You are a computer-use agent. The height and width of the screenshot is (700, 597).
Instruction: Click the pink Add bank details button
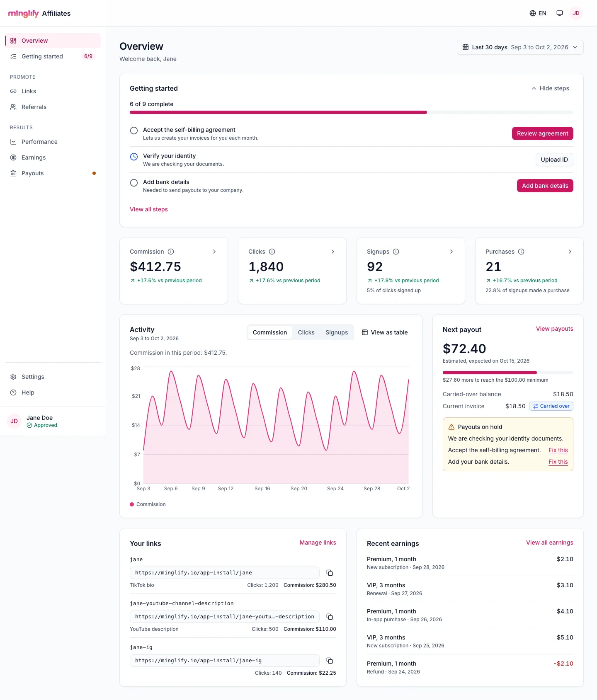click(x=545, y=186)
